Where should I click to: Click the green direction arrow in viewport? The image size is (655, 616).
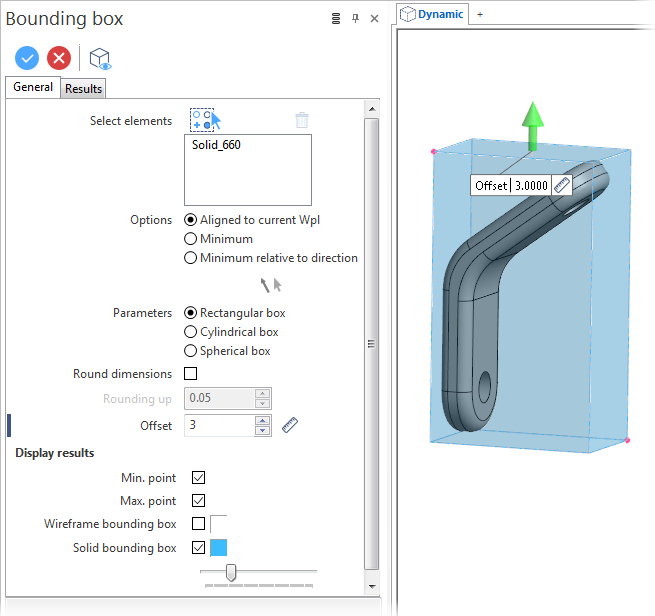(533, 125)
